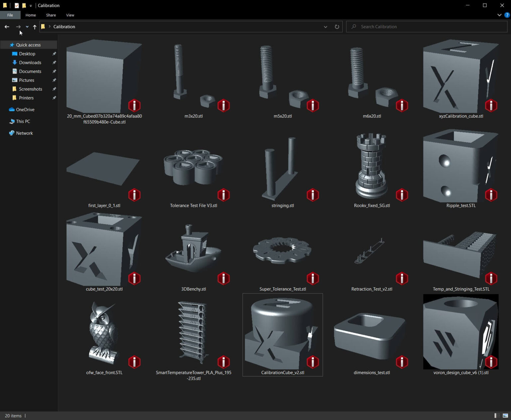Expand the address bar history dropdown

(325, 27)
